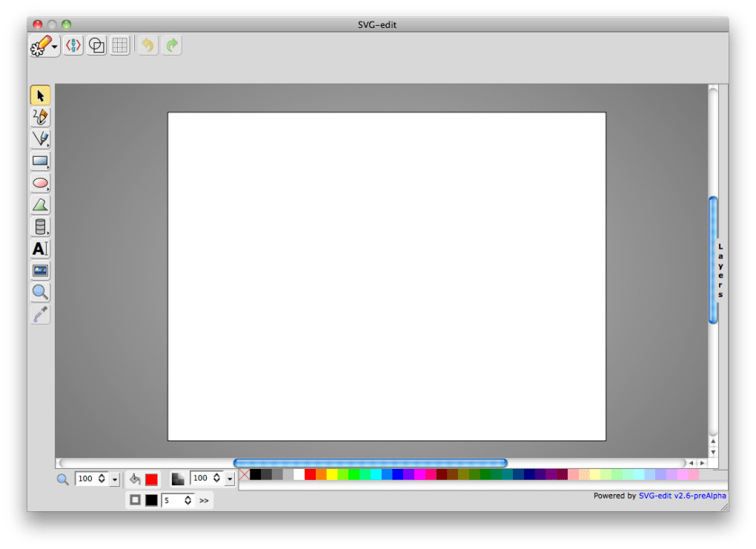Click the Redo arrow
756x549 pixels.
point(172,45)
